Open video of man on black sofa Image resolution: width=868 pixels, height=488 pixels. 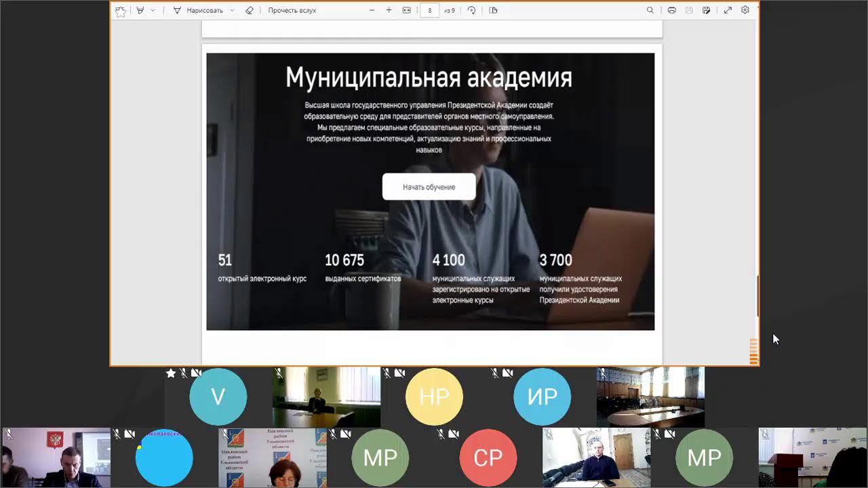point(597,457)
